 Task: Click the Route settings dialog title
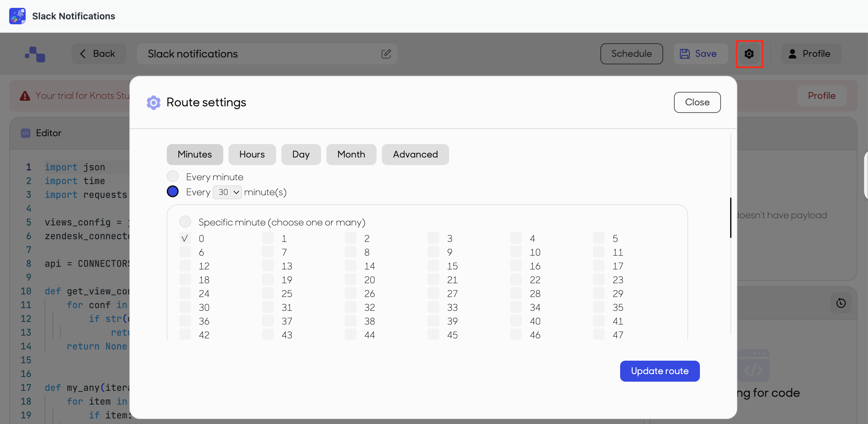pyautogui.click(x=206, y=102)
